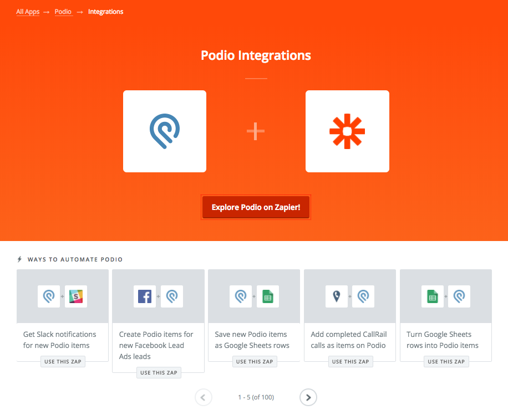
Task: Click the Facebook icon in second card
Action: (x=145, y=296)
